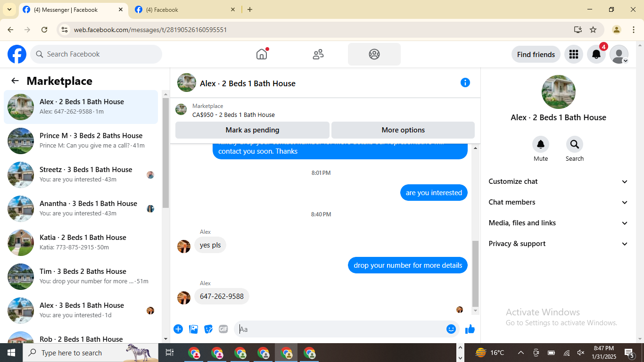644x362 pixels.
Task: Expand Customize chat section
Action: click(x=559, y=181)
